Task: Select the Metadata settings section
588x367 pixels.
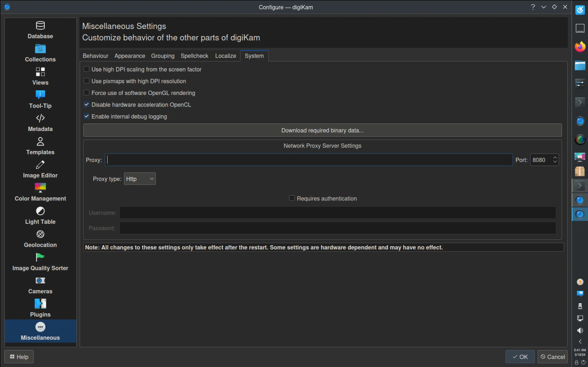Action: pos(40,121)
